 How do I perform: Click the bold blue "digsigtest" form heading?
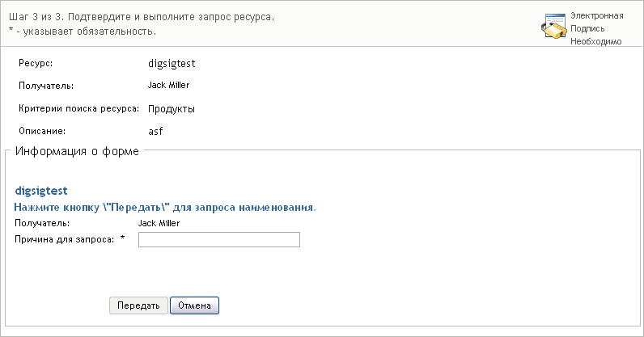point(41,192)
